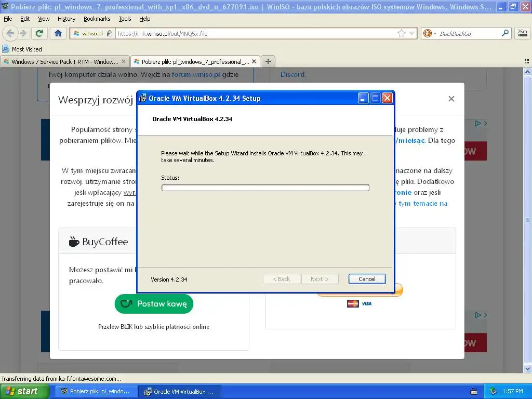Open the Discord link
Screen dimensions: 532x399
[293, 74]
